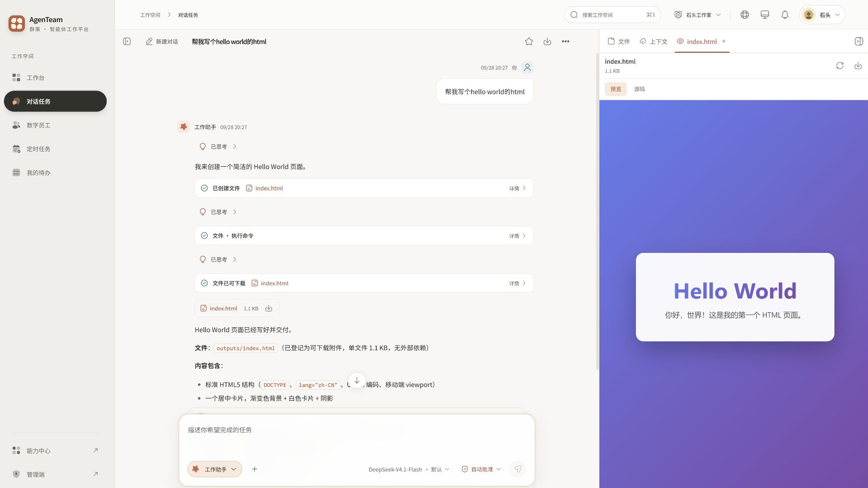This screenshot has height=488, width=868.
Task: Go to 工作台 in the sidebar
Action: tap(55, 78)
